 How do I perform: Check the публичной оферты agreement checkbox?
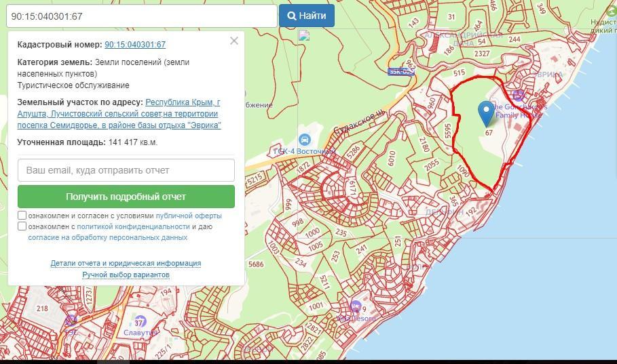tap(22, 216)
